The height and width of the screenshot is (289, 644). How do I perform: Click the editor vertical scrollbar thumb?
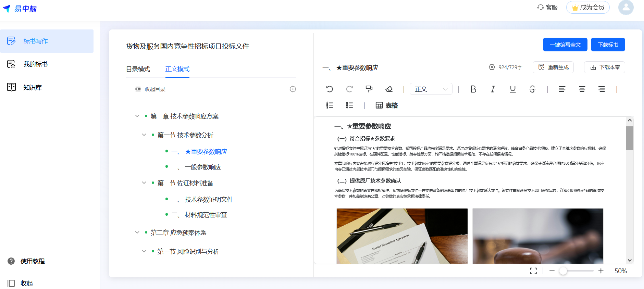(x=630, y=138)
